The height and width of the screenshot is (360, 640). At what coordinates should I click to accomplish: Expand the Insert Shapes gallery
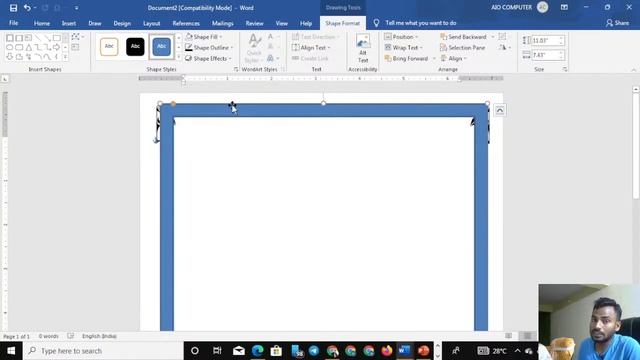pos(65,57)
